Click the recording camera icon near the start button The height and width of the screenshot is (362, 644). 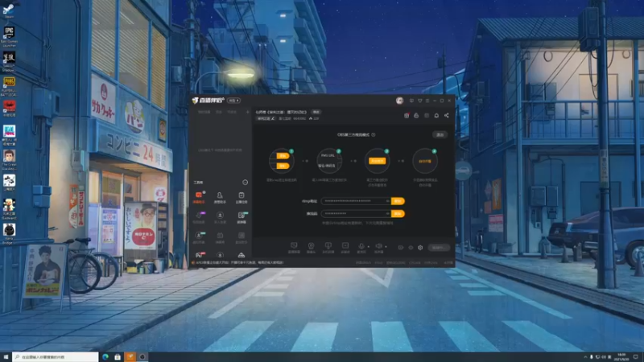[x=400, y=248]
